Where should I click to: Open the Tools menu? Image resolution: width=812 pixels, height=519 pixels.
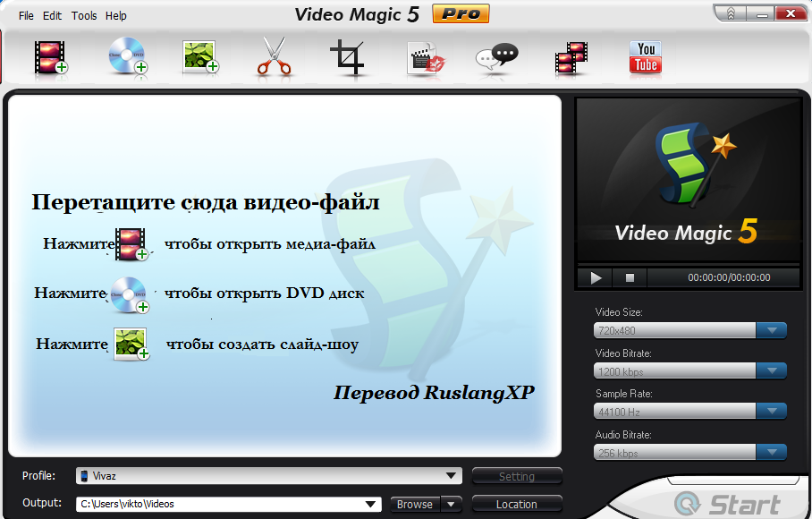point(84,16)
